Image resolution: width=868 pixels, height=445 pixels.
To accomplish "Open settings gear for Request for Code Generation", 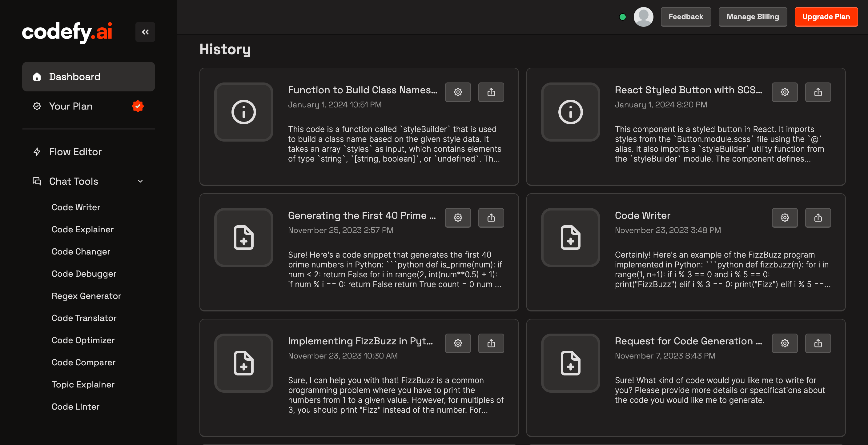I will pos(785,343).
